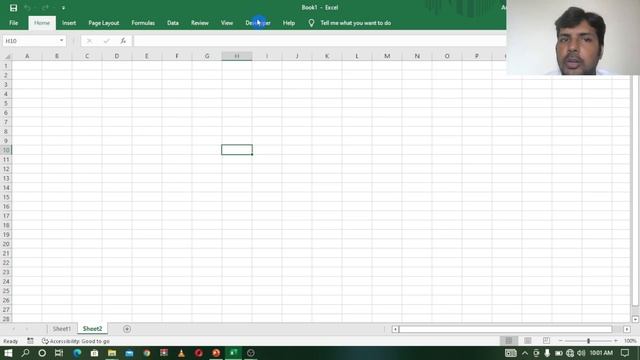
Task: Select row 10 header
Action: 6,150
